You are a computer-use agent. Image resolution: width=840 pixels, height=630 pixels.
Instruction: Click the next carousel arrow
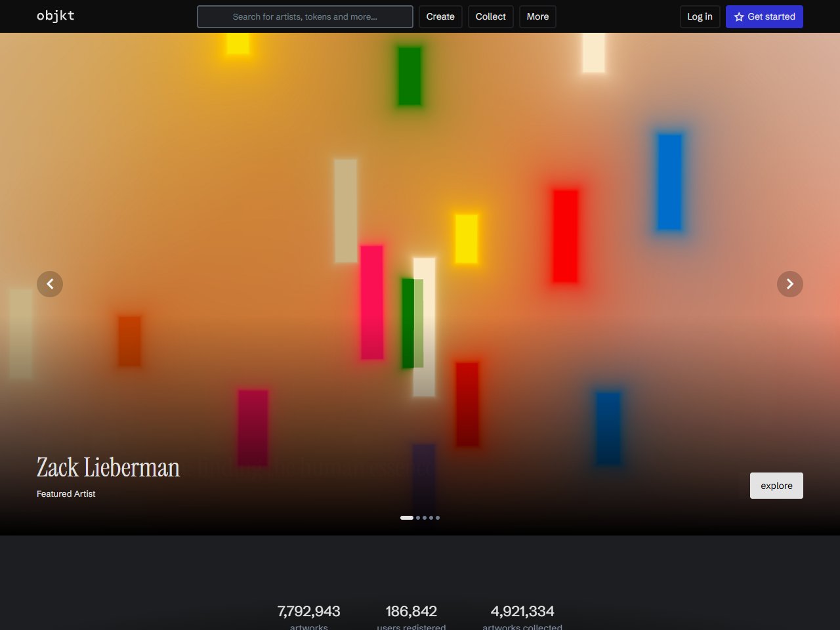tap(790, 283)
